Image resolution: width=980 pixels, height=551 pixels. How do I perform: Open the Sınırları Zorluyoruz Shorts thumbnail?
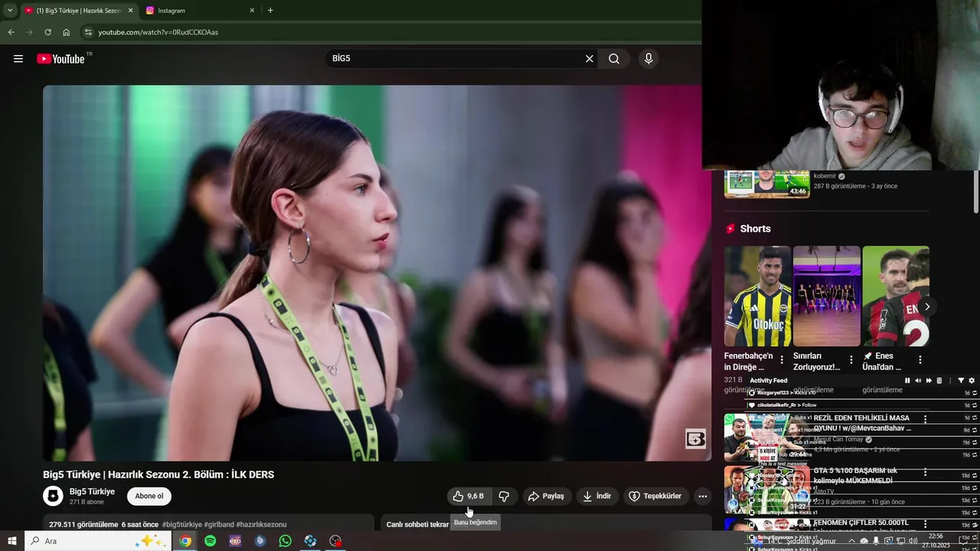[x=827, y=296]
